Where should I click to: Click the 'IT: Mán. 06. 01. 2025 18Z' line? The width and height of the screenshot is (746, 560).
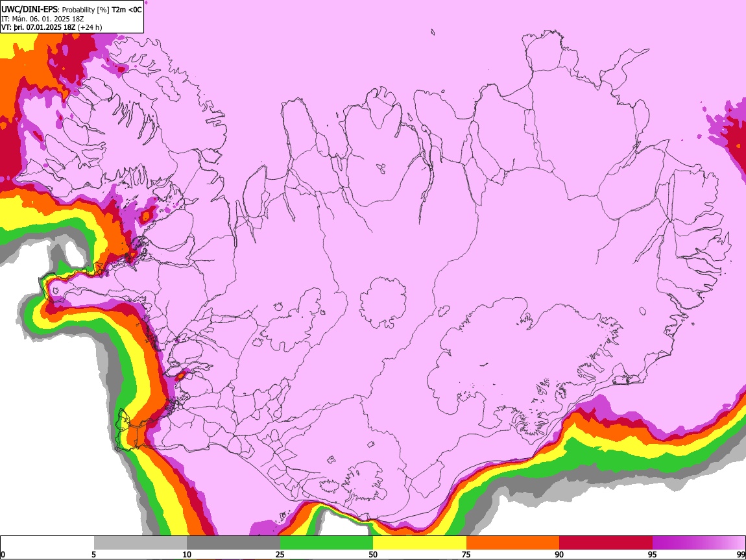[x=42, y=19]
